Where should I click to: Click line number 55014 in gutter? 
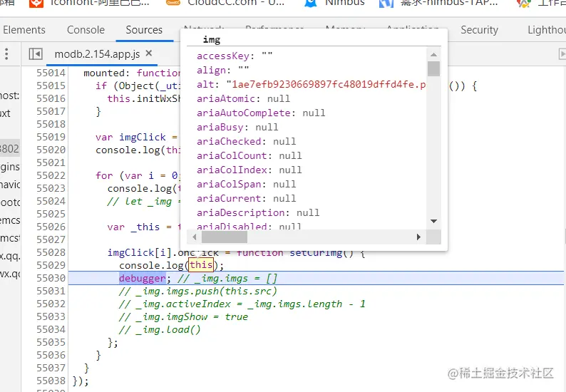click(x=51, y=73)
